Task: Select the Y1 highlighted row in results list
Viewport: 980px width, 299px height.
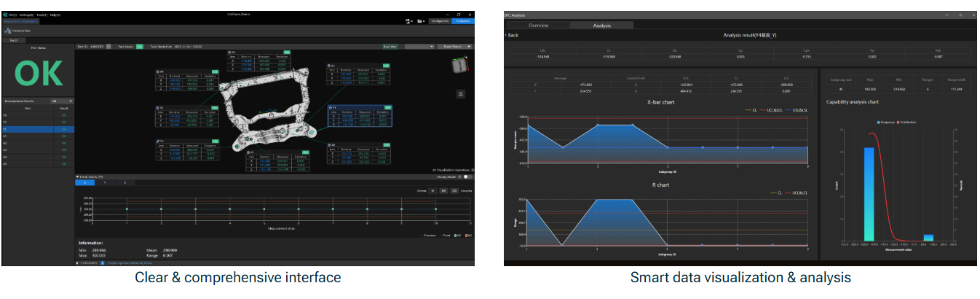Action: pos(37,129)
